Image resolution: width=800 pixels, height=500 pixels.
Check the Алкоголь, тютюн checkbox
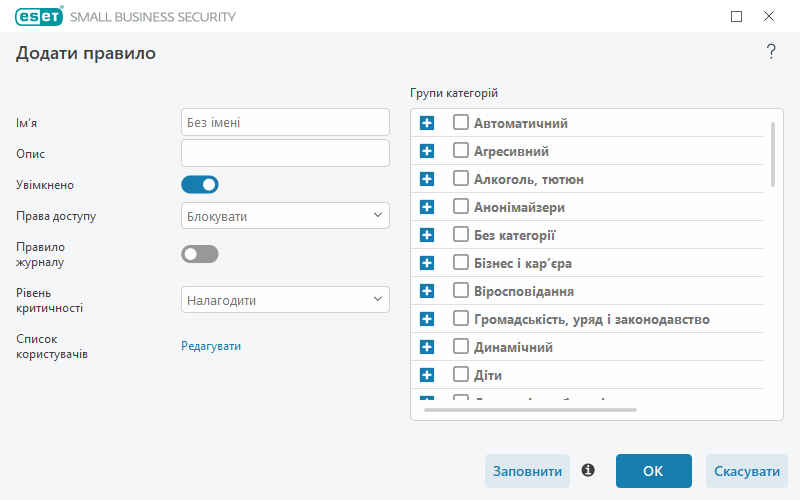tap(461, 178)
